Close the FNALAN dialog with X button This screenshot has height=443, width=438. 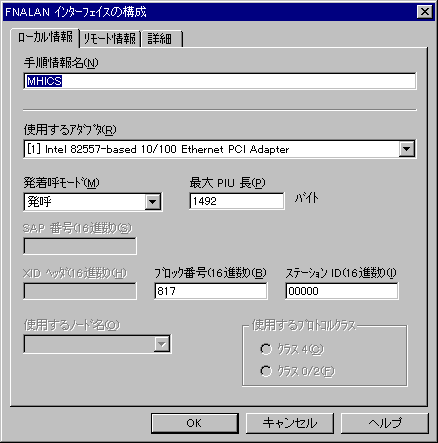click(x=425, y=12)
